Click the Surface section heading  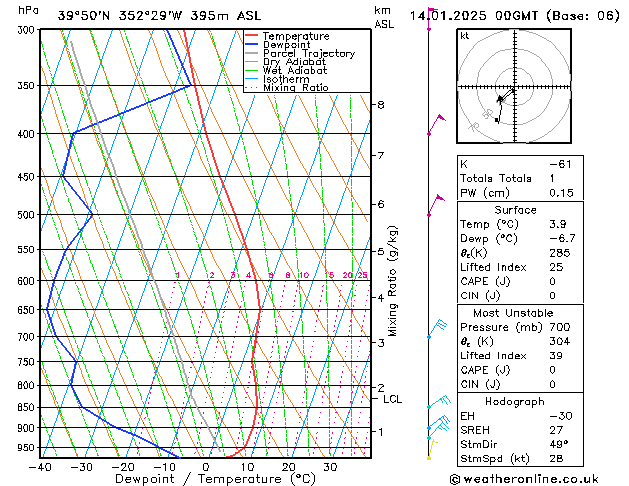tap(515, 210)
